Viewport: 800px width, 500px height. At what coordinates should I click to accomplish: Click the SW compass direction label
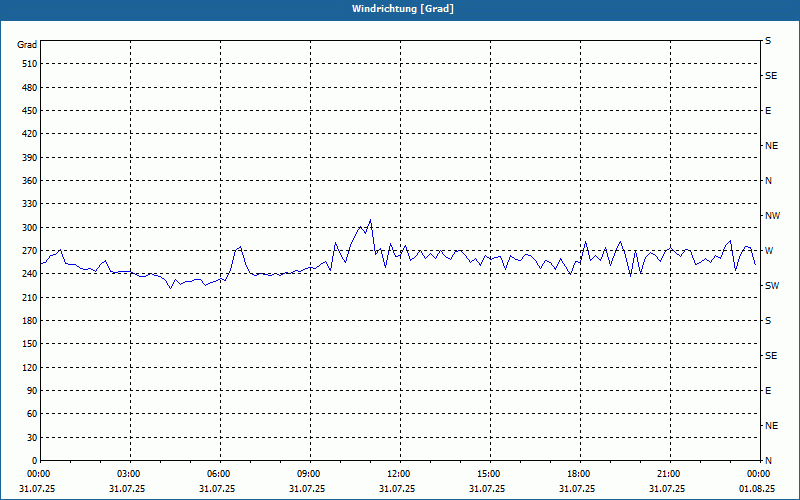[772, 286]
